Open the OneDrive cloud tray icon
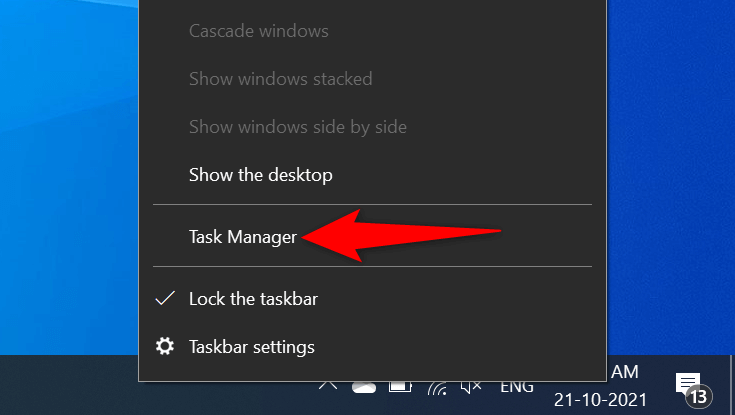 363,387
